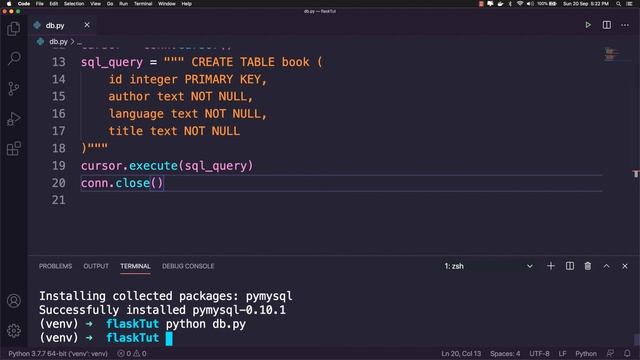This screenshot has width=640, height=360.
Task: Click 'title text NOT NULL' code line
Action: (174, 131)
